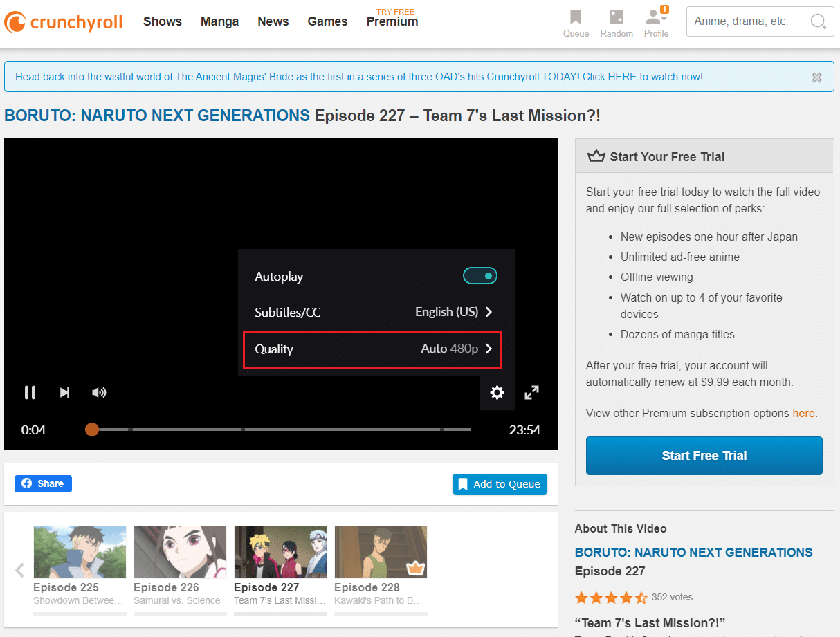840x637 pixels.
Task: Expand Subtitles/CC language options
Action: (454, 312)
